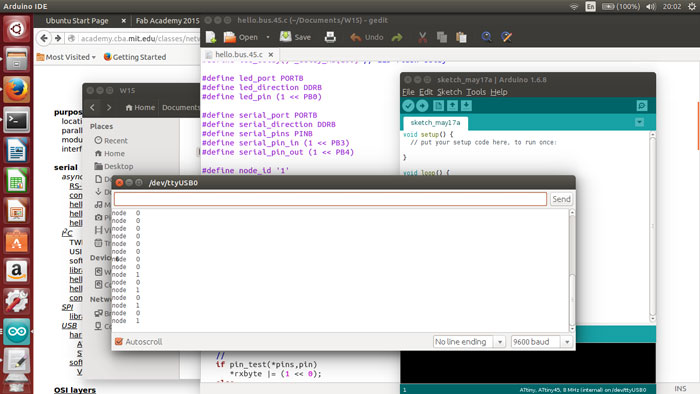
Task: Open the Amazon launcher icon
Action: click(17, 271)
